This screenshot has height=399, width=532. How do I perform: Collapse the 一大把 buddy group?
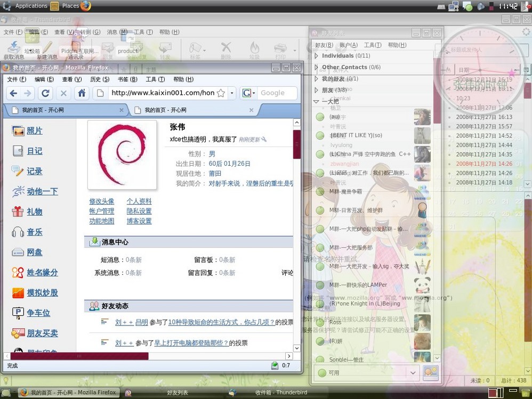[316, 101]
